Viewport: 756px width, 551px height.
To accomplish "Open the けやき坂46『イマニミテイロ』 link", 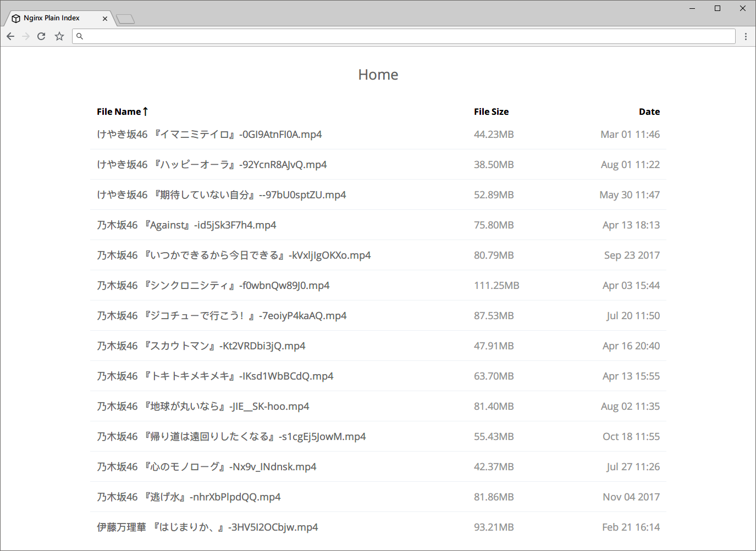I will 209,134.
